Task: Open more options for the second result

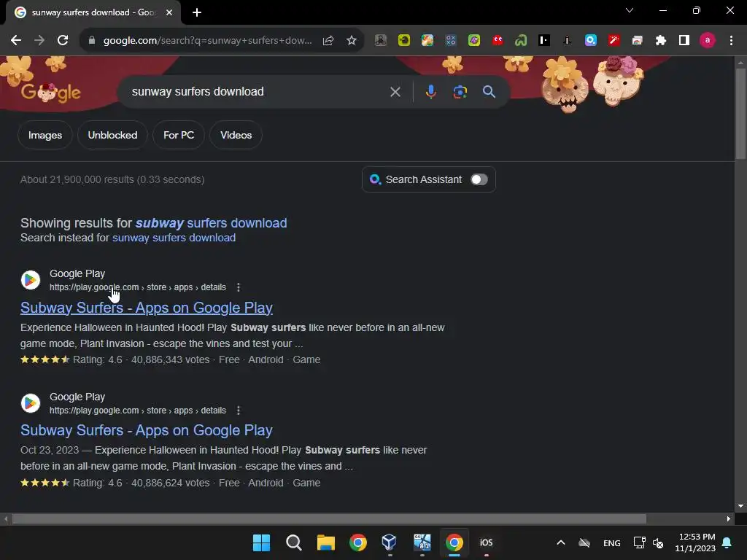Action: pyautogui.click(x=239, y=411)
